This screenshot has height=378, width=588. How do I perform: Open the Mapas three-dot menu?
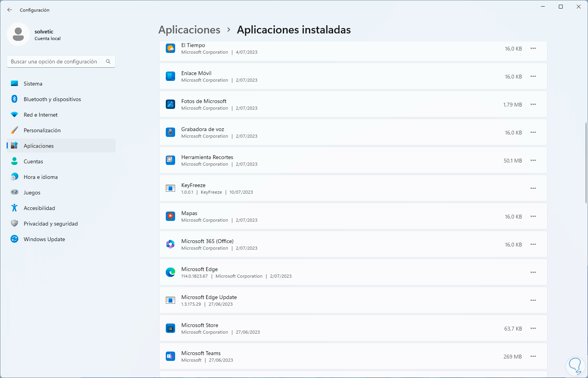click(533, 216)
